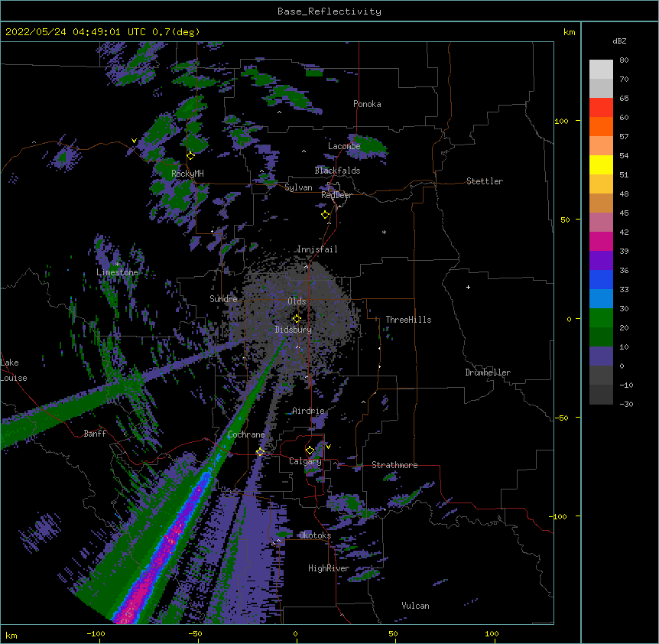Click the RockyMH label
659x644 pixels.
[187, 173]
